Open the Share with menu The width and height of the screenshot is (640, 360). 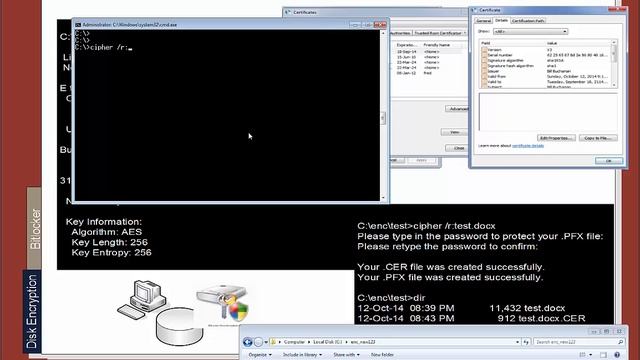pyautogui.click(x=346, y=355)
